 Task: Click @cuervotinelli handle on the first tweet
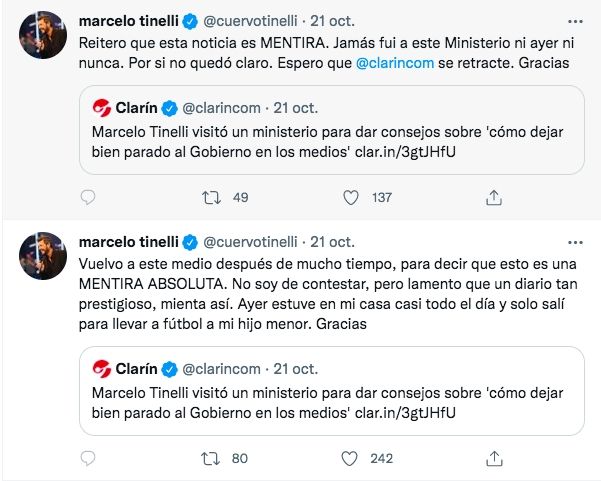(x=252, y=19)
